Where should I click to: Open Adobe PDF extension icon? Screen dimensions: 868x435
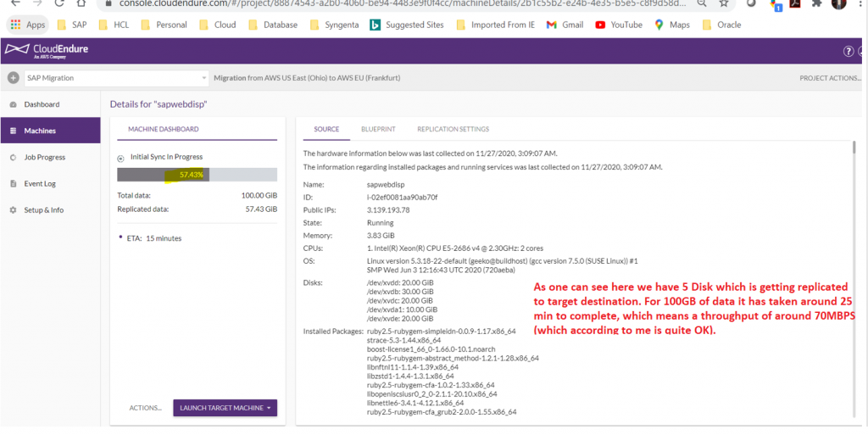[795, 3]
